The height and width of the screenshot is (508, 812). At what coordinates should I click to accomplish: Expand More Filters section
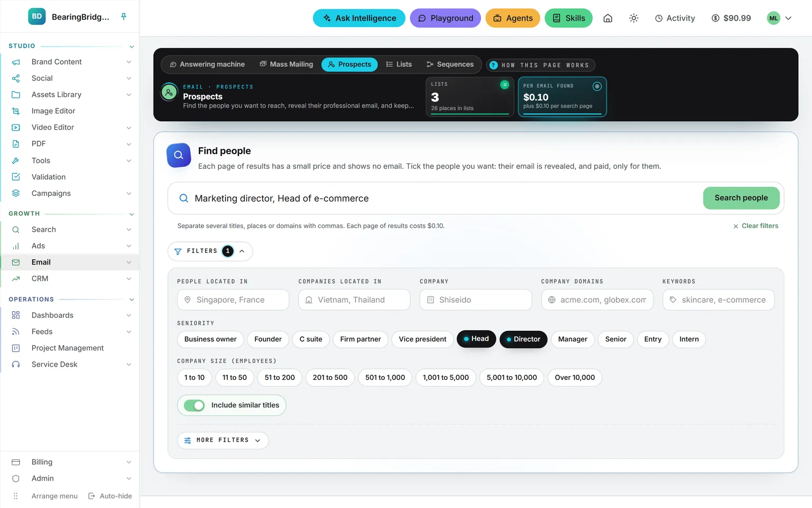point(223,440)
